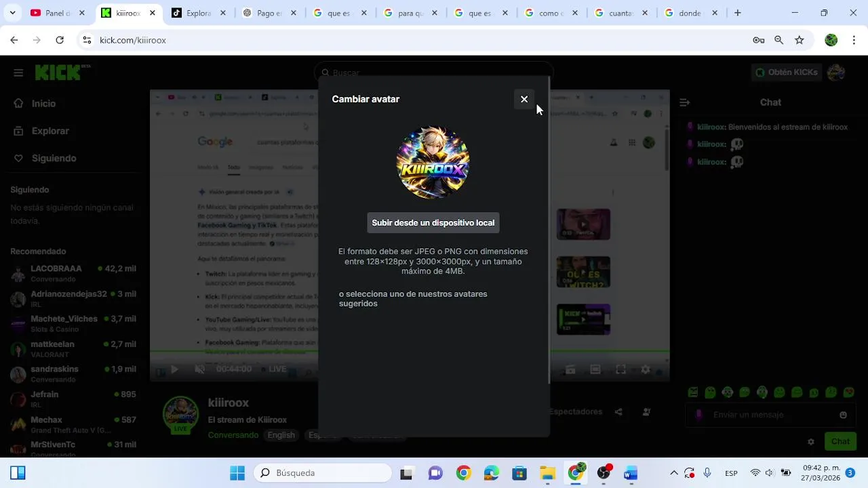Open recommended channel Jefrain
The height and width of the screenshot is (488, 868).
(73, 399)
